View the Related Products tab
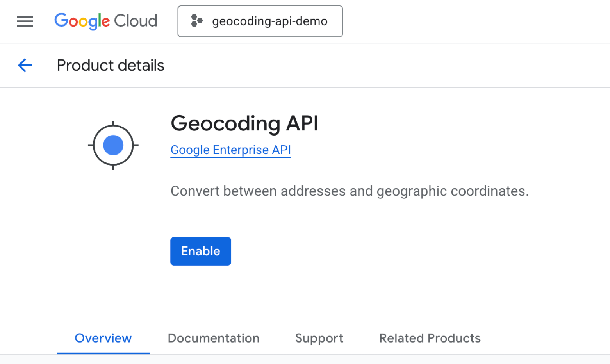Image resolution: width=610 pixels, height=364 pixels. [430, 338]
